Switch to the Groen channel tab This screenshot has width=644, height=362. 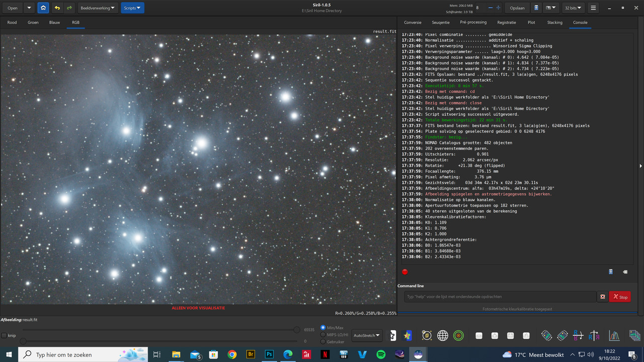[x=33, y=22]
